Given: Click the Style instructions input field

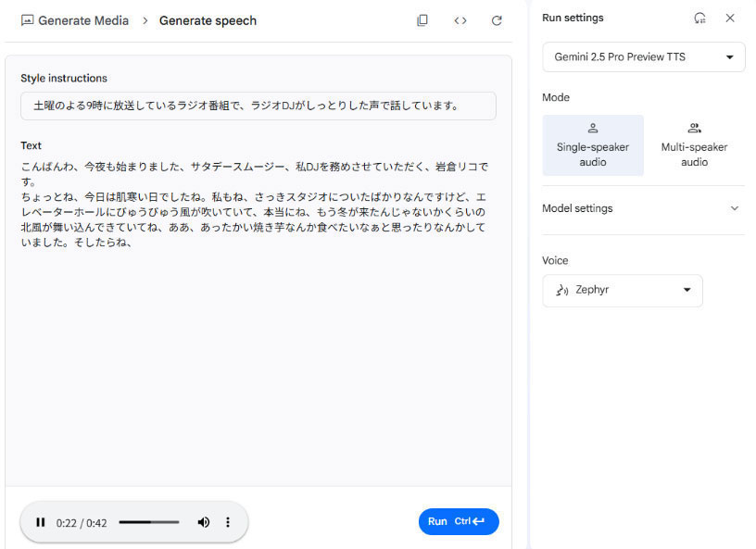Looking at the screenshot, I should click(258, 106).
